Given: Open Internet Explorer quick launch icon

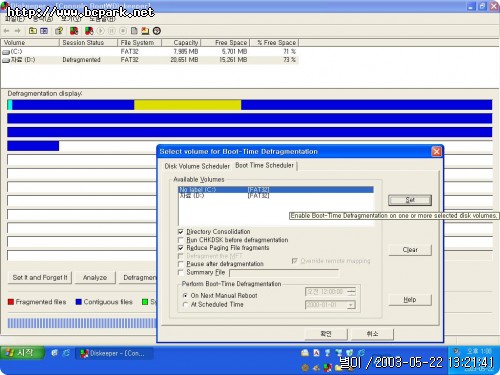Looking at the screenshot, I should (66, 353).
